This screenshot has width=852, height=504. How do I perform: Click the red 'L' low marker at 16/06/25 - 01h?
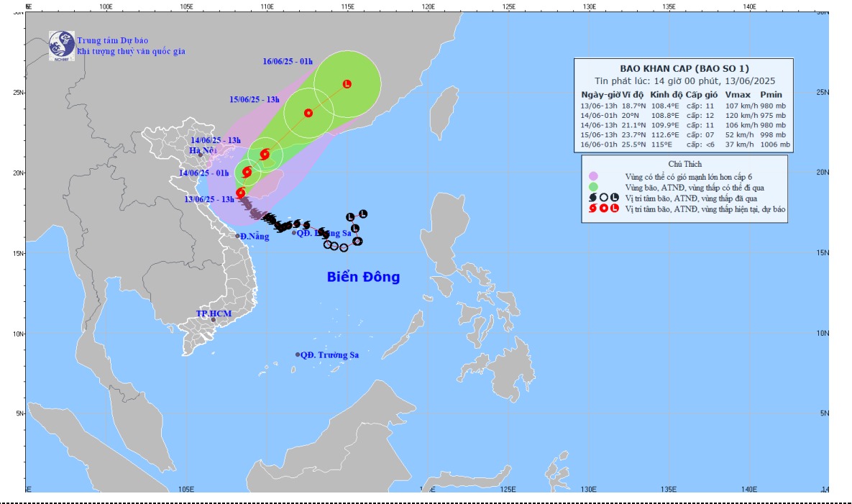(x=347, y=84)
